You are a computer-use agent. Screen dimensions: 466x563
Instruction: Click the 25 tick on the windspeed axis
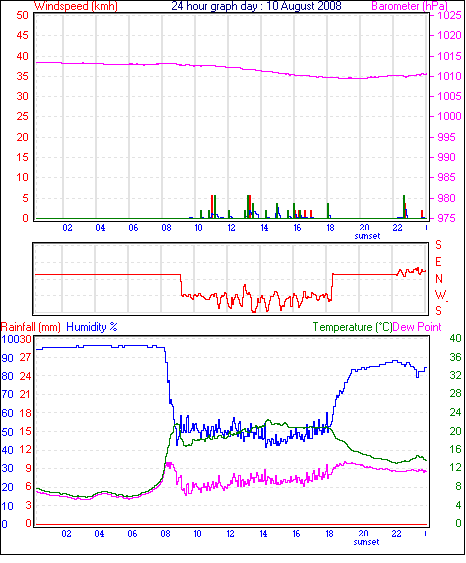[x=22, y=116]
